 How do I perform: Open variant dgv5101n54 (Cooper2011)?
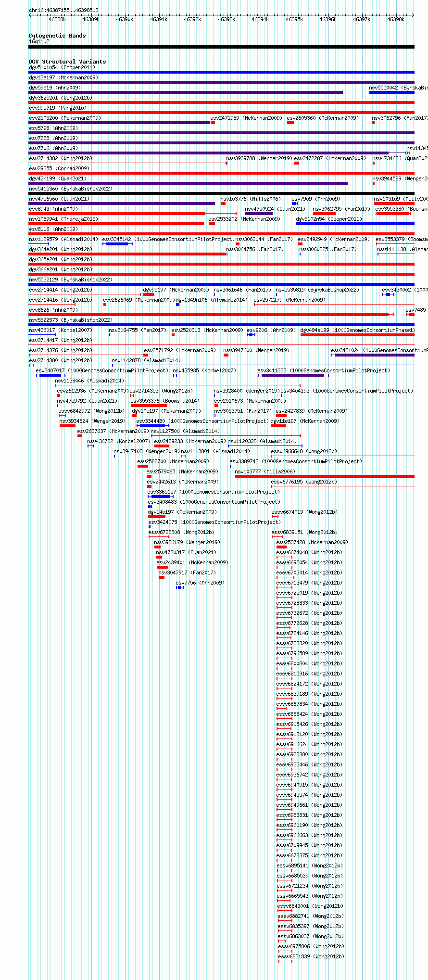[62, 67]
